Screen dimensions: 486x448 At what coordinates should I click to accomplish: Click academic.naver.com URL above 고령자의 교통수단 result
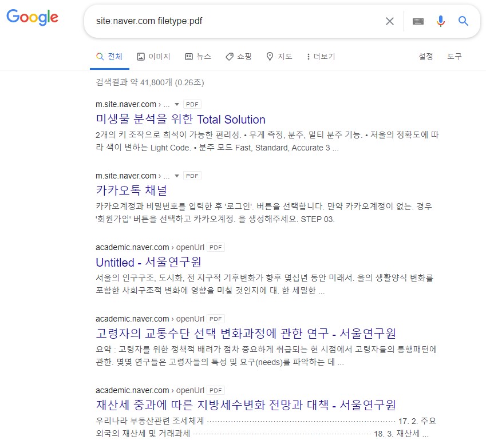[150, 319]
